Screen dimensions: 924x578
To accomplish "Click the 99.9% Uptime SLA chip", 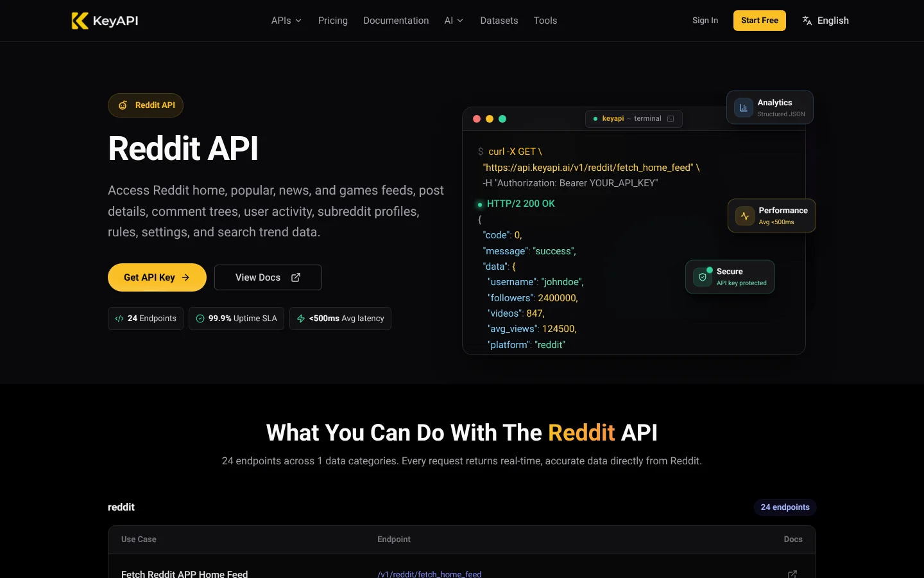I will (237, 319).
